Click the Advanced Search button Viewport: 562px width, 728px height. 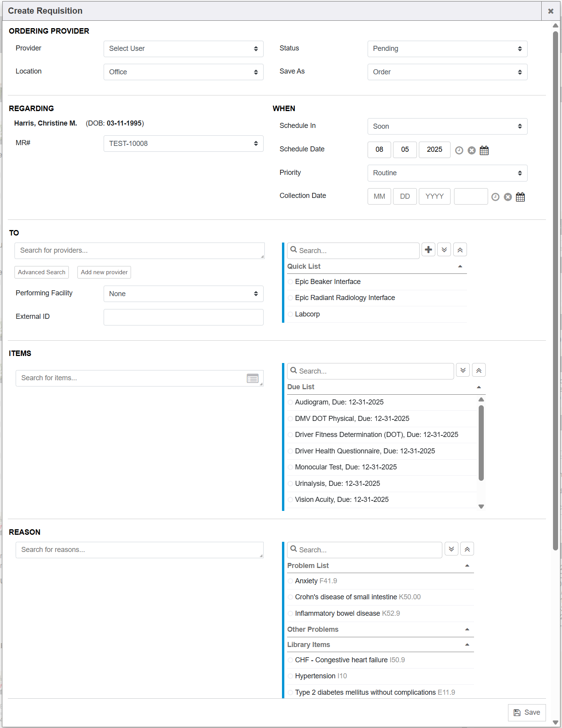[41, 272]
